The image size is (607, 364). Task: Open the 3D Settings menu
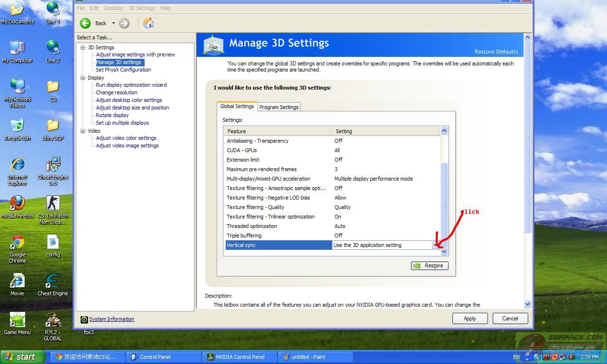pos(141,8)
